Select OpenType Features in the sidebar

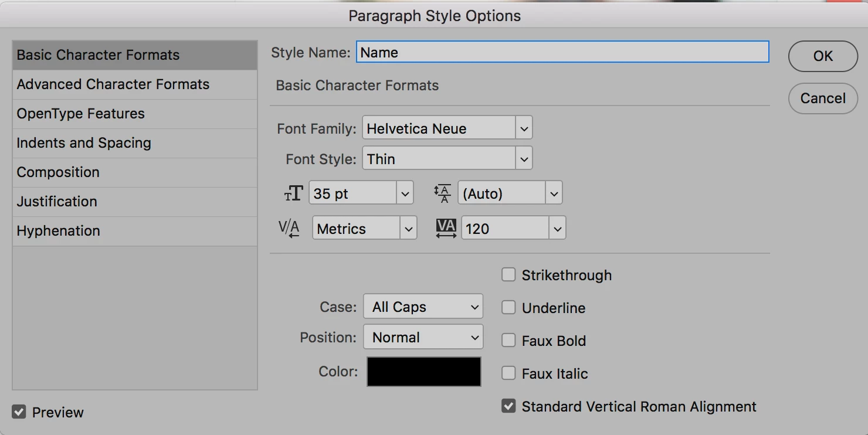click(80, 114)
